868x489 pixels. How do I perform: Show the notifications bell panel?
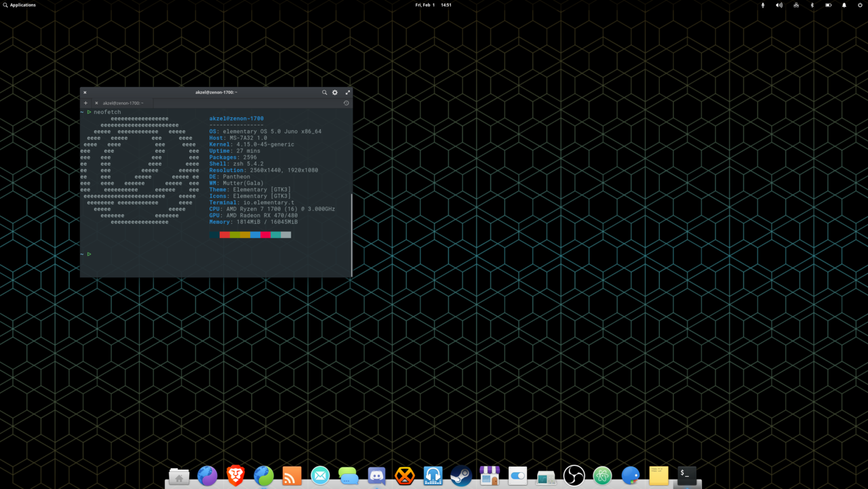(x=844, y=5)
